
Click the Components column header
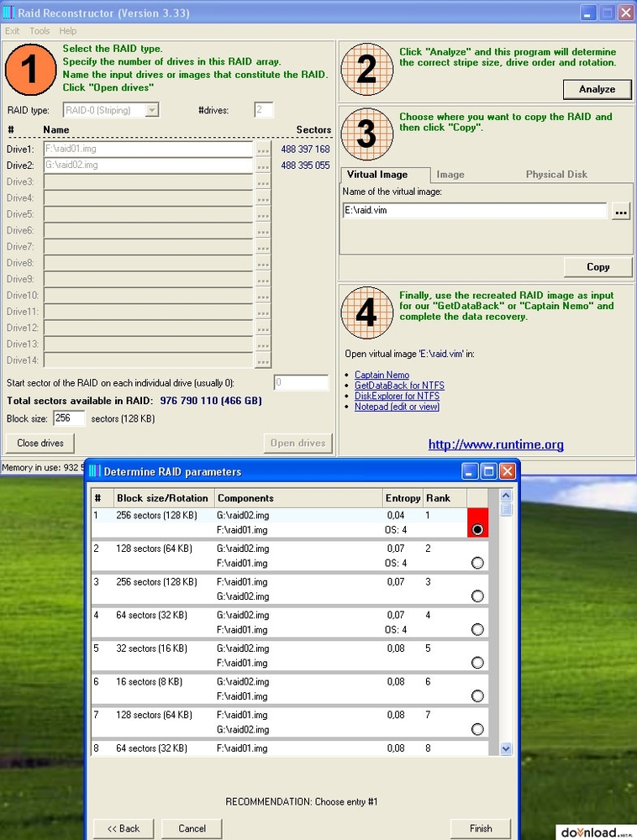298,498
